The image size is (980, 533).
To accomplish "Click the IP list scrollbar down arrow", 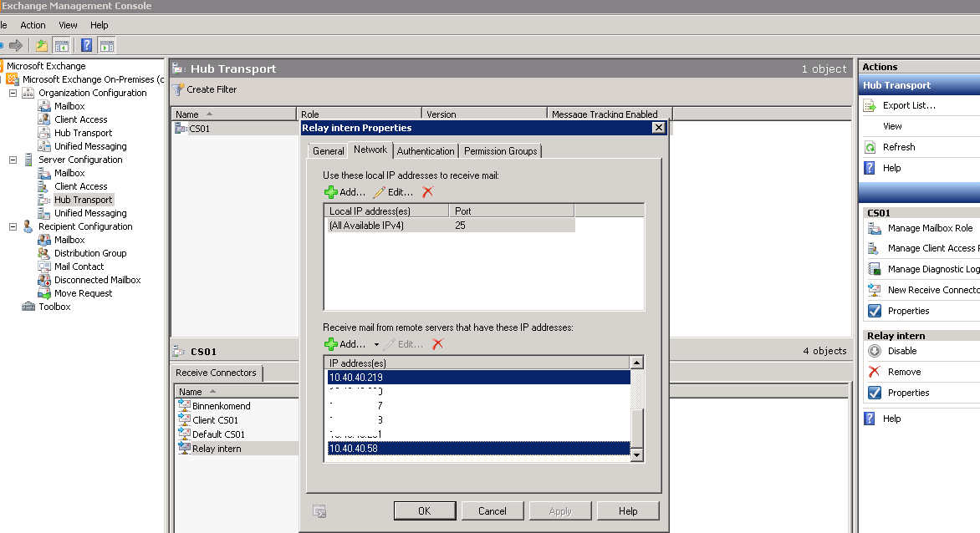I will [636, 455].
